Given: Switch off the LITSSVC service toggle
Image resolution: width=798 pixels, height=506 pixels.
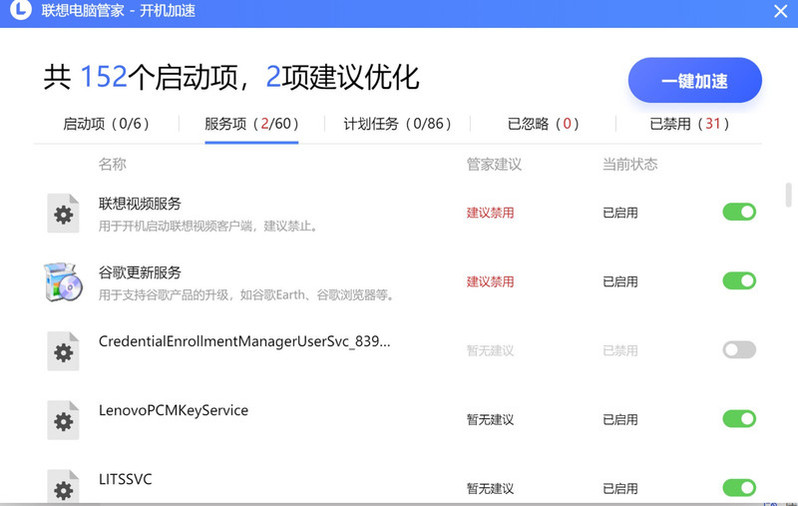Looking at the screenshot, I should (739, 488).
